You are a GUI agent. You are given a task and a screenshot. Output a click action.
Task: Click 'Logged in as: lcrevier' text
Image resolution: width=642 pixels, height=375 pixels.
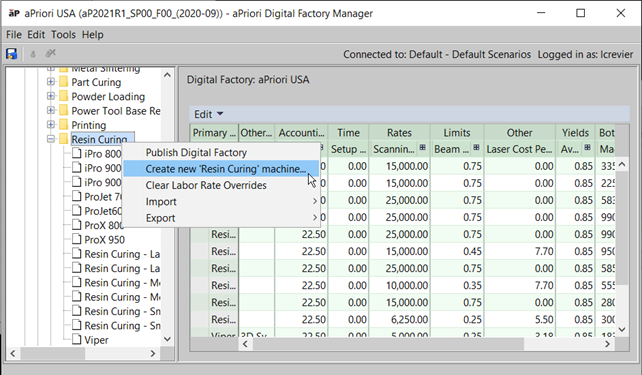pyautogui.click(x=585, y=54)
